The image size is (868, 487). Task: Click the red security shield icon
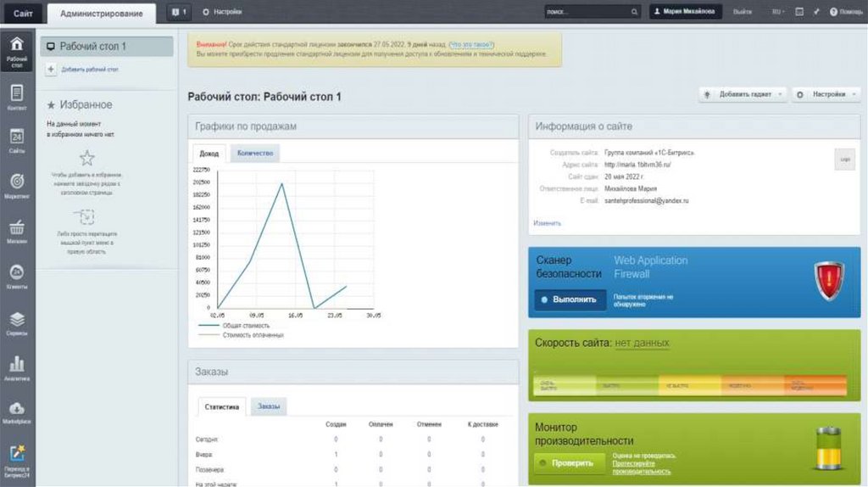click(x=829, y=281)
